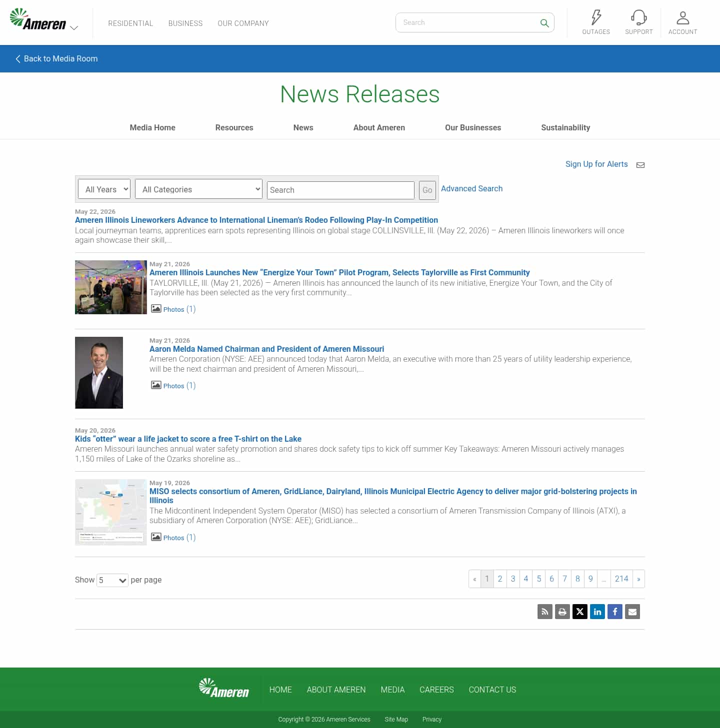Viewport: 720px width, 728px height.
Task: Go to page 9 in pagination
Action: click(x=590, y=579)
